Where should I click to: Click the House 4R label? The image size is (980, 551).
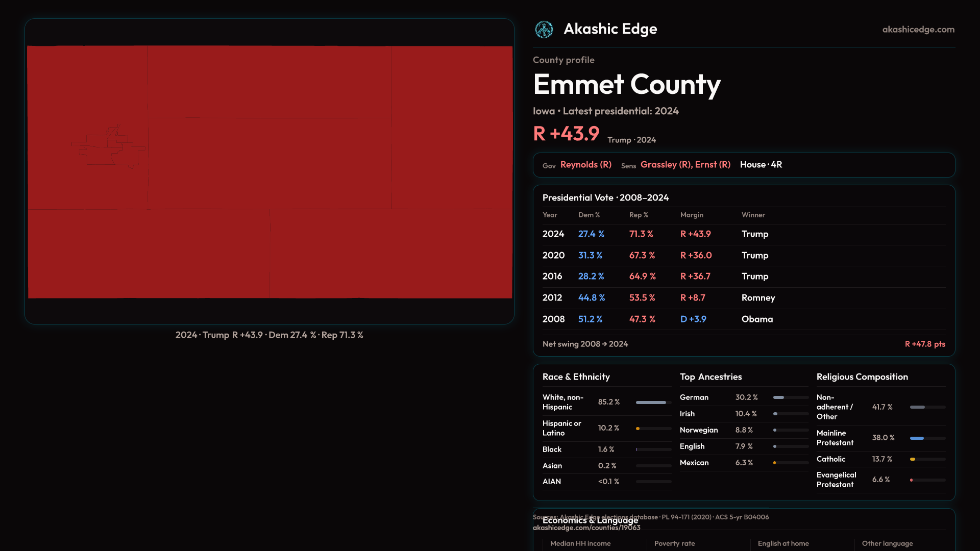point(761,165)
